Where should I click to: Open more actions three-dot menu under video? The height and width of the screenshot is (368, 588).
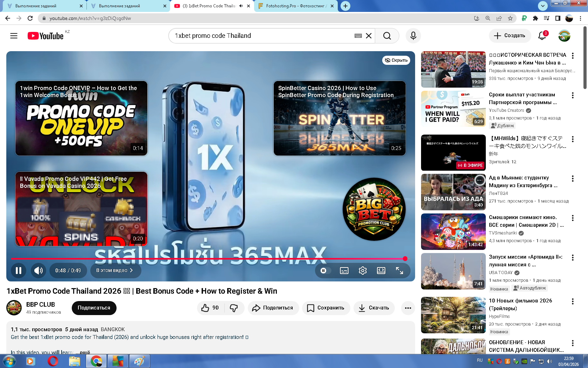pos(408,308)
